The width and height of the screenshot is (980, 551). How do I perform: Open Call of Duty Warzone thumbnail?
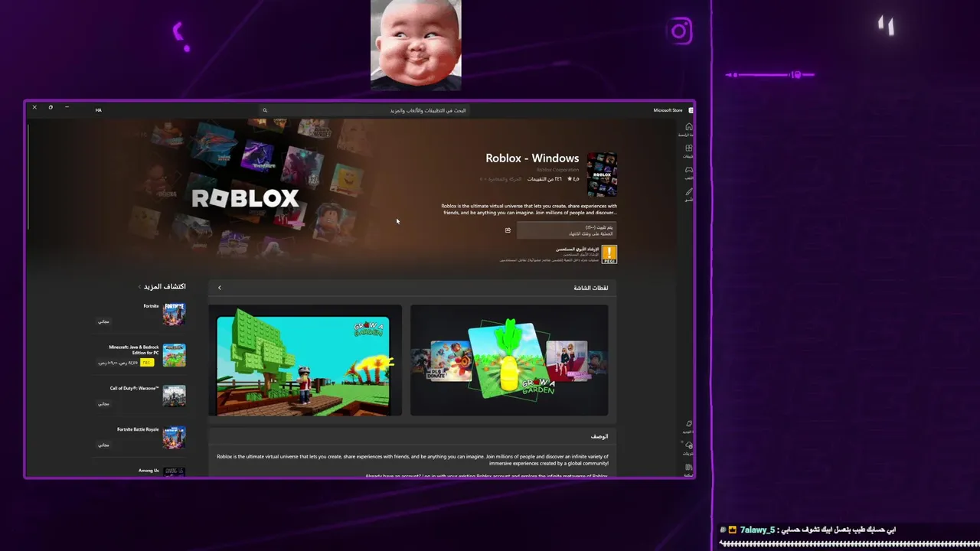174,396
